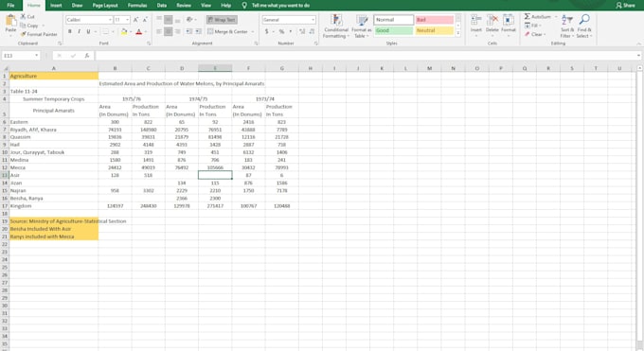This screenshot has width=644, height=351.
Task: Select cell A1 containing Agriculture
Action: click(53, 76)
